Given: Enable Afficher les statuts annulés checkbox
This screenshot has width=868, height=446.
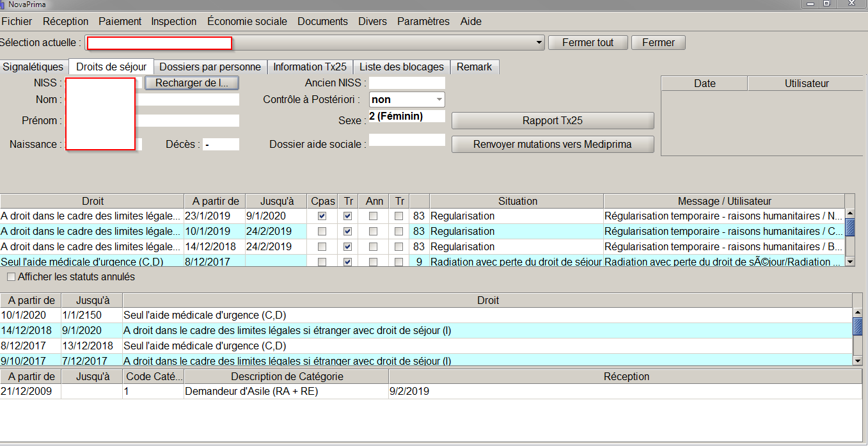Looking at the screenshot, I should (x=12, y=277).
